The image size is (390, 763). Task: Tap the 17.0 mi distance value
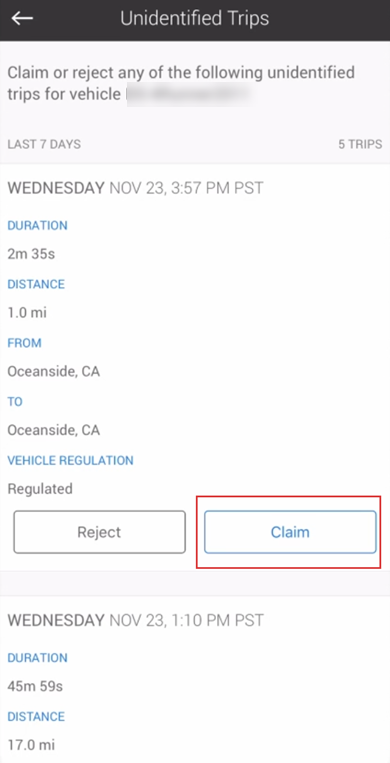pos(31,745)
